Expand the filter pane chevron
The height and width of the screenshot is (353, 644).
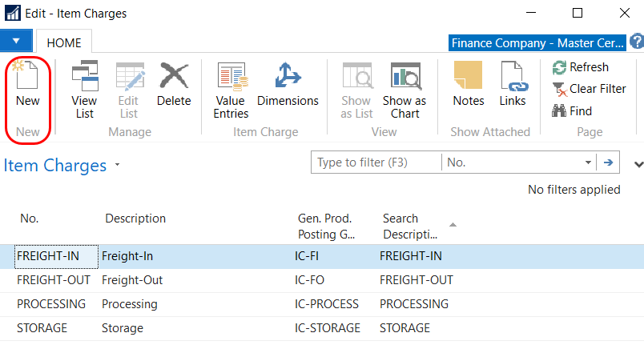[638, 164]
